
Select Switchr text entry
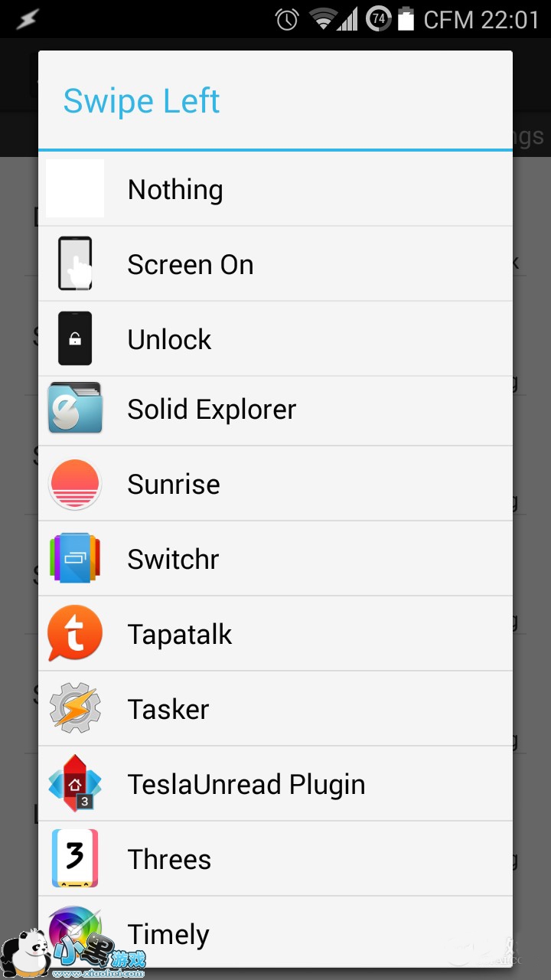[x=173, y=560]
